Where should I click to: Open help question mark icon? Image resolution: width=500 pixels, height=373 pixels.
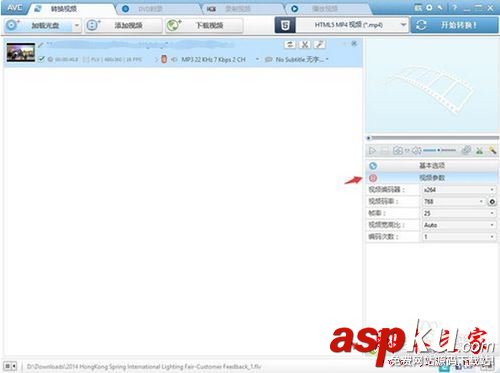[x=454, y=7]
